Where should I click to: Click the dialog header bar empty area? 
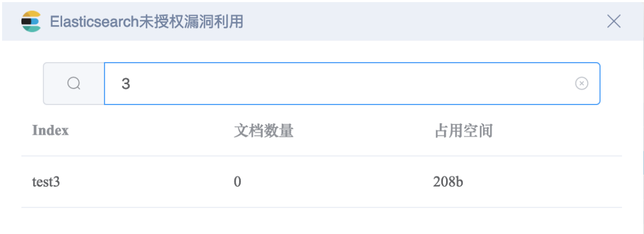(418, 21)
